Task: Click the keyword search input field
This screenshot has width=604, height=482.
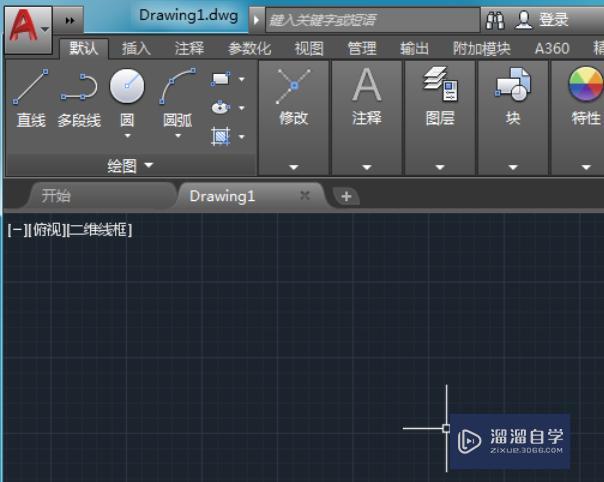Action: [372, 20]
